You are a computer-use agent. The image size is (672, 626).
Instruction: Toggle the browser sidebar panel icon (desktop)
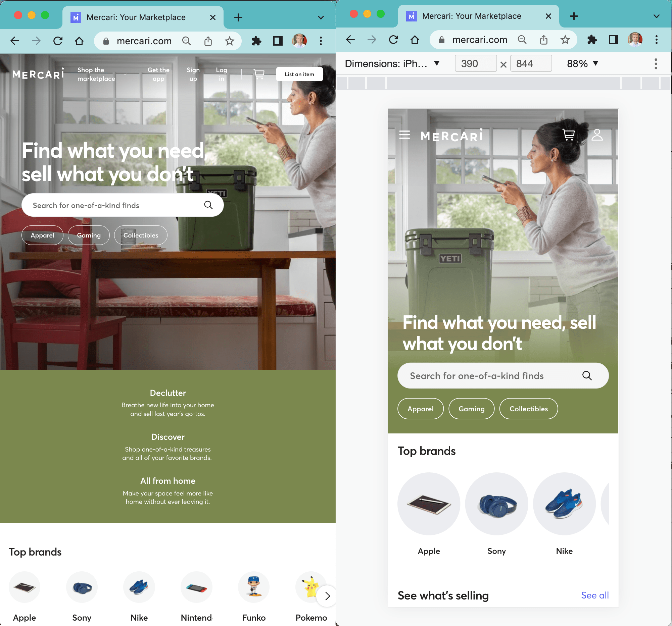click(x=277, y=40)
